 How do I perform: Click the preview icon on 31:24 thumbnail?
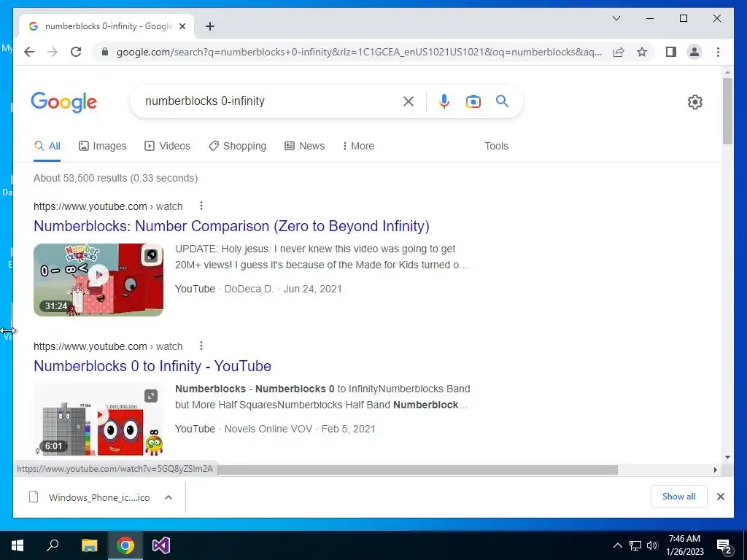click(x=151, y=256)
